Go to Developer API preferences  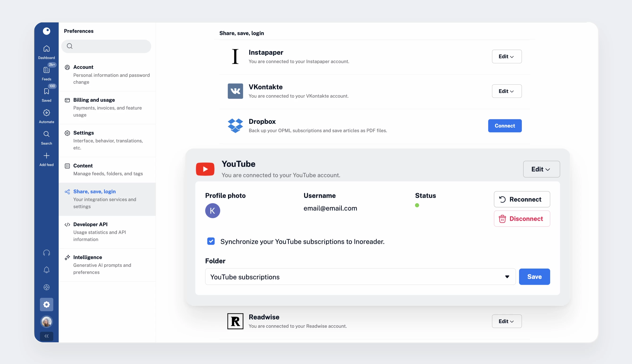tap(90, 224)
